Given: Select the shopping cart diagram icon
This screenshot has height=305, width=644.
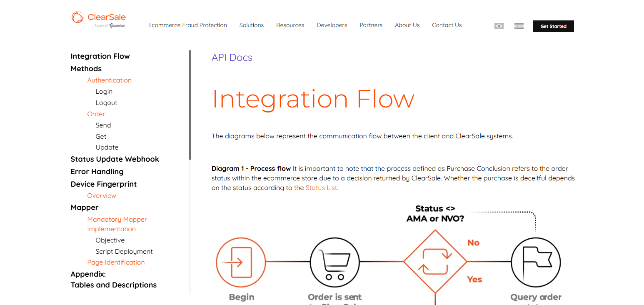Looking at the screenshot, I should click(335, 262).
